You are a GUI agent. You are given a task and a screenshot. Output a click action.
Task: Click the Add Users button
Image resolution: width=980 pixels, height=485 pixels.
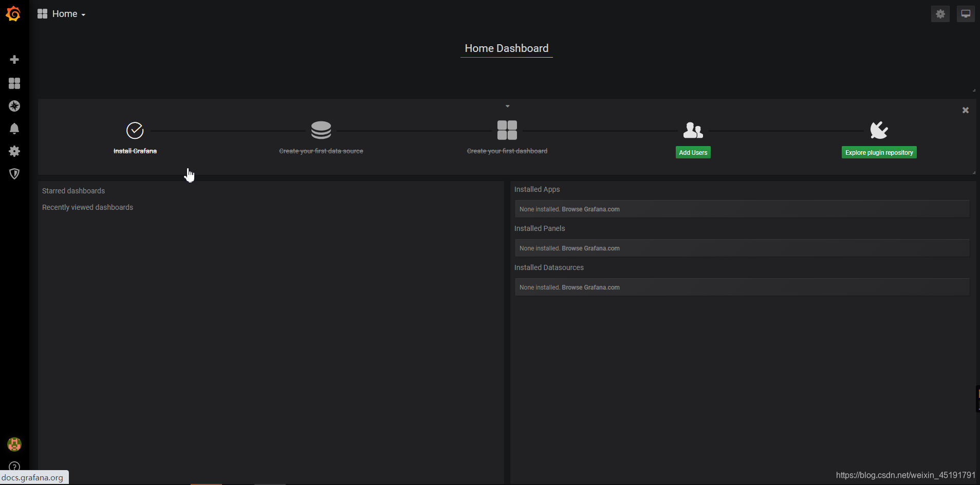[693, 152]
